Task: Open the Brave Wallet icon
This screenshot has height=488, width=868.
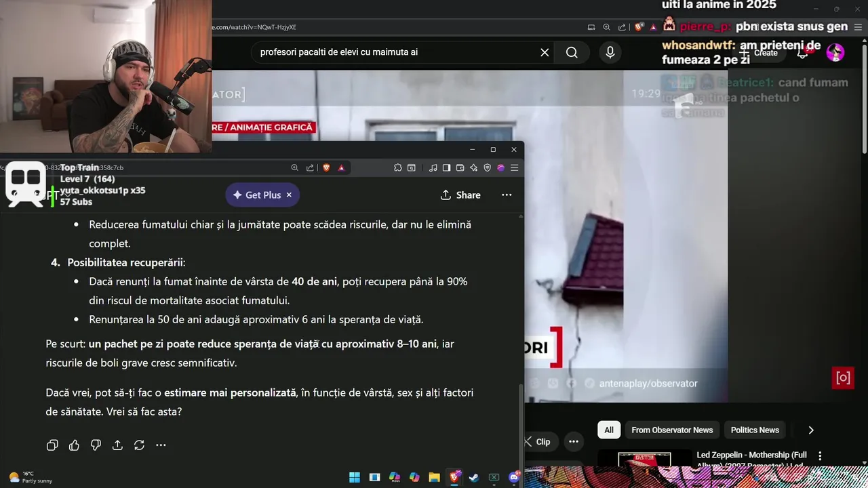Action: click(x=460, y=168)
